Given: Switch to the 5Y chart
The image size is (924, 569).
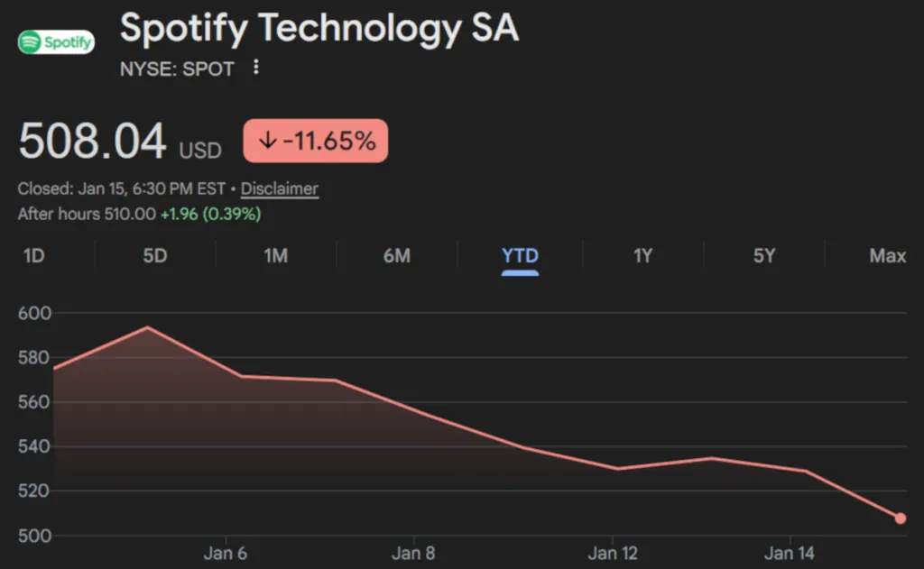Looking at the screenshot, I should 763,256.
